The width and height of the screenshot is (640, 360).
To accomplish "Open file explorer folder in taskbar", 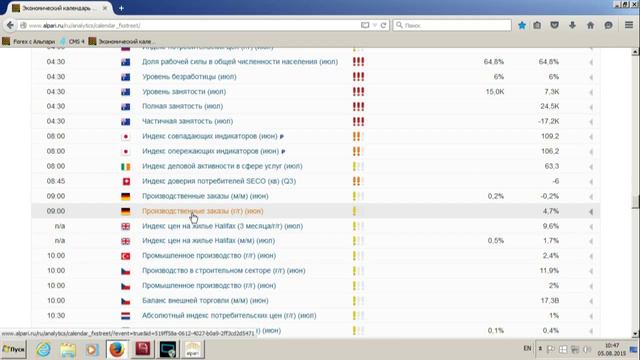I will click(x=68, y=349).
